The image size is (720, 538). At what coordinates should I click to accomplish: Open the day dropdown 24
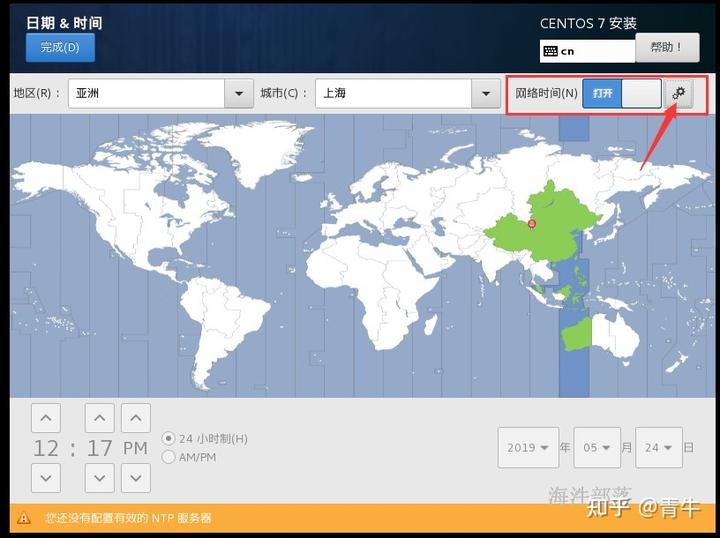658,448
